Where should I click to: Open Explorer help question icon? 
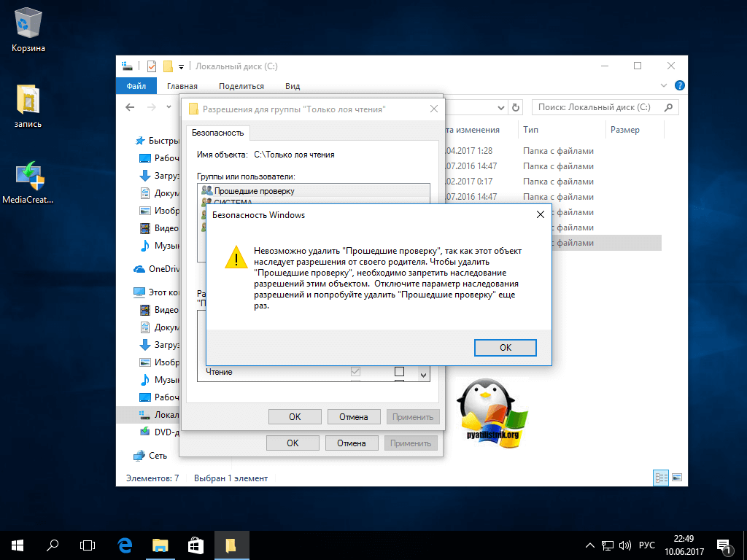pyautogui.click(x=680, y=86)
